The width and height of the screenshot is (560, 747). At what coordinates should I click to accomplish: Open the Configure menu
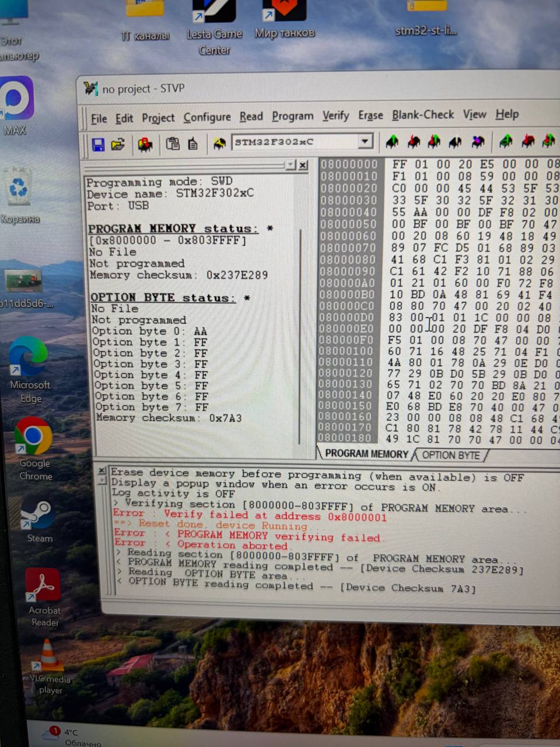207,117
